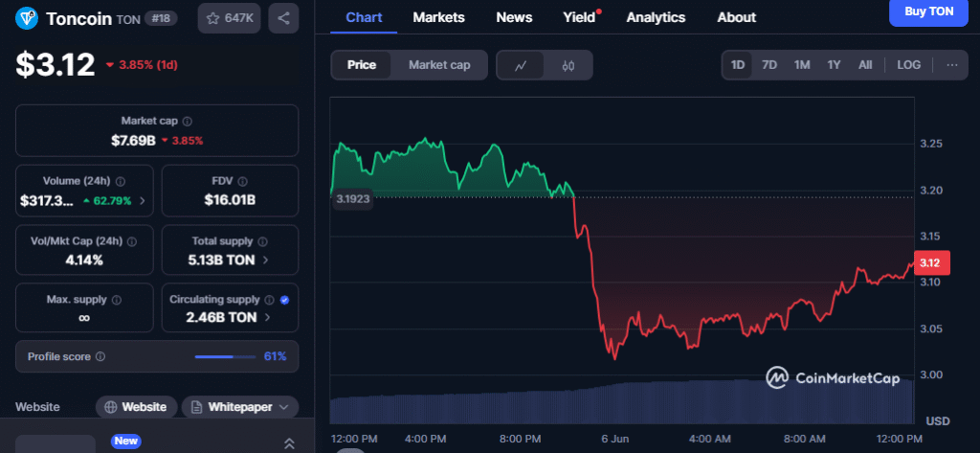The height and width of the screenshot is (453, 980).
Task: Set chart range to 1M
Action: pyautogui.click(x=802, y=65)
